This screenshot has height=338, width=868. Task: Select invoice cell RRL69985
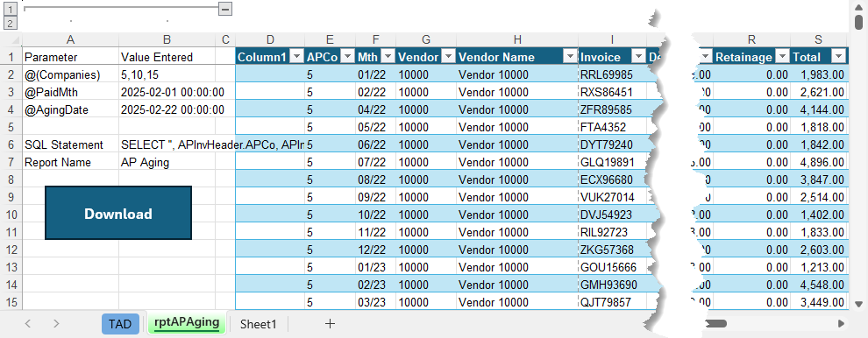pyautogui.click(x=612, y=74)
